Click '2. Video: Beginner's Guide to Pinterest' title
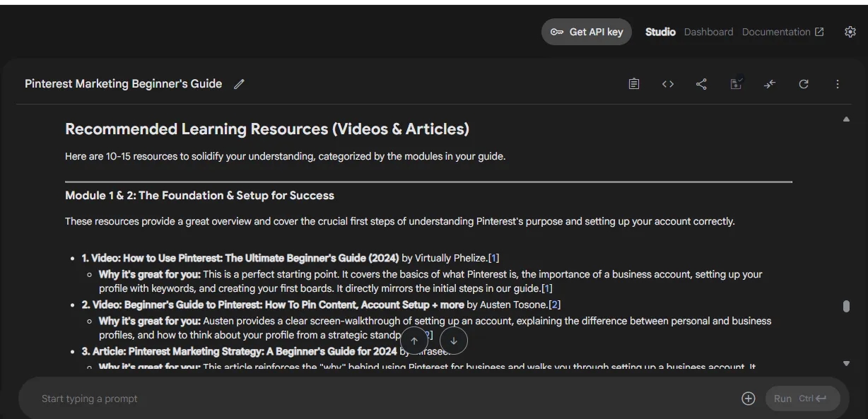The image size is (868, 419). tap(273, 305)
